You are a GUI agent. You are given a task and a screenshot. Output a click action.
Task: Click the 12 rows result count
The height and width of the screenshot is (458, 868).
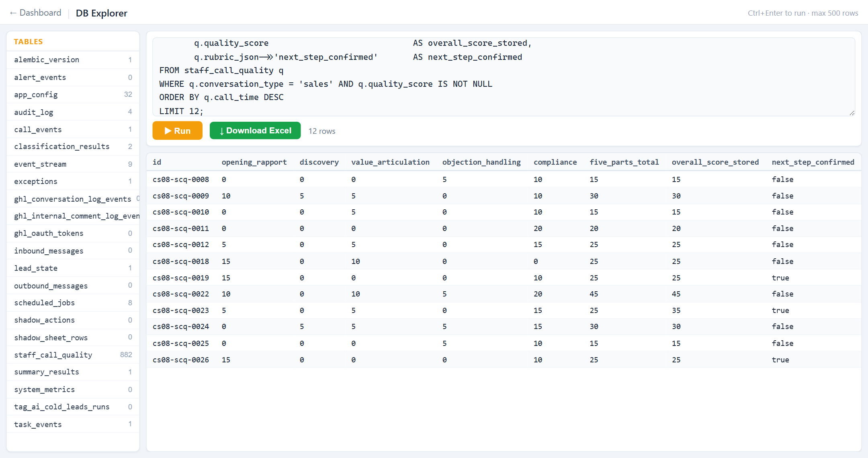322,131
